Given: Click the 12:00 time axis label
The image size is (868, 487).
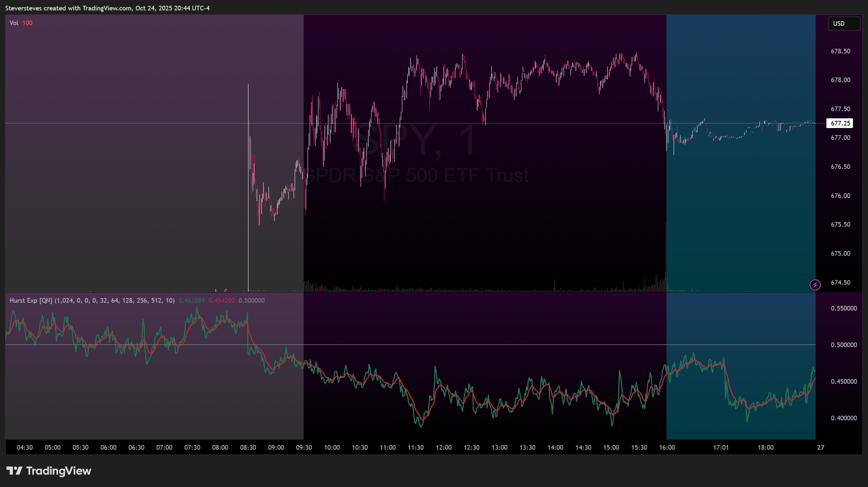Looking at the screenshot, I should click(x=444, y=448).
